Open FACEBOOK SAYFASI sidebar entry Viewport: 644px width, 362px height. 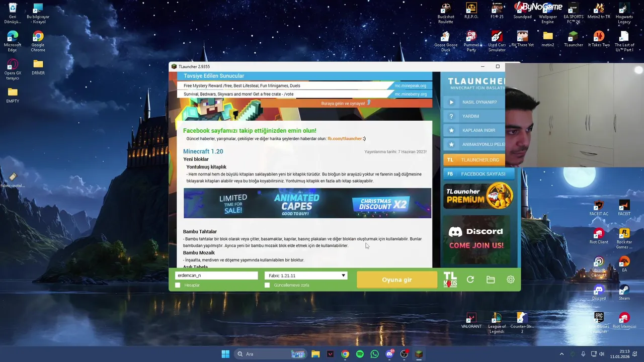coord(478,174)
